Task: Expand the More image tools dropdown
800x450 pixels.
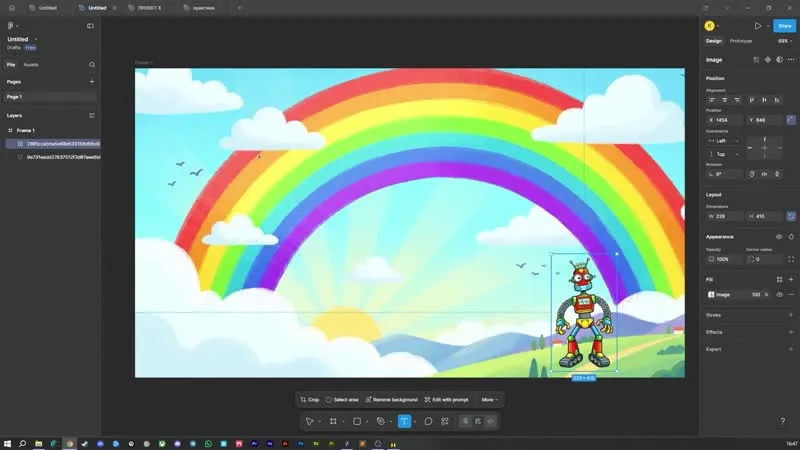Action: [489, 399]
